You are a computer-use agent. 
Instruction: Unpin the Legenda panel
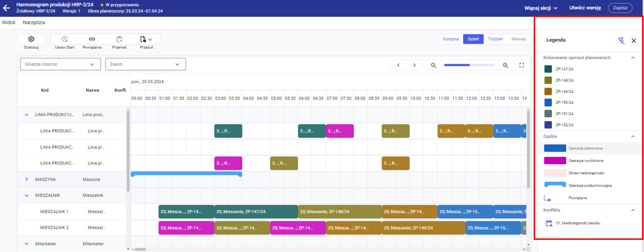(x=621, y=40)
